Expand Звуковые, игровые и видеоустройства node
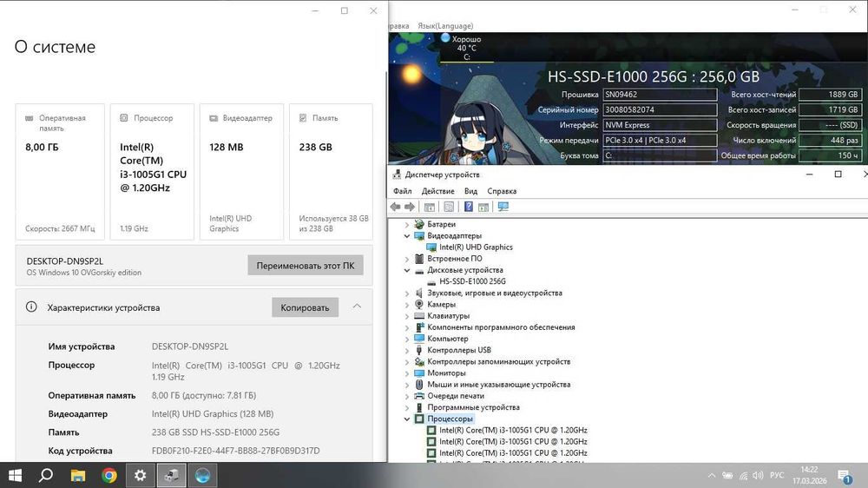Screen dimensions: 868x488 point(407,293)
